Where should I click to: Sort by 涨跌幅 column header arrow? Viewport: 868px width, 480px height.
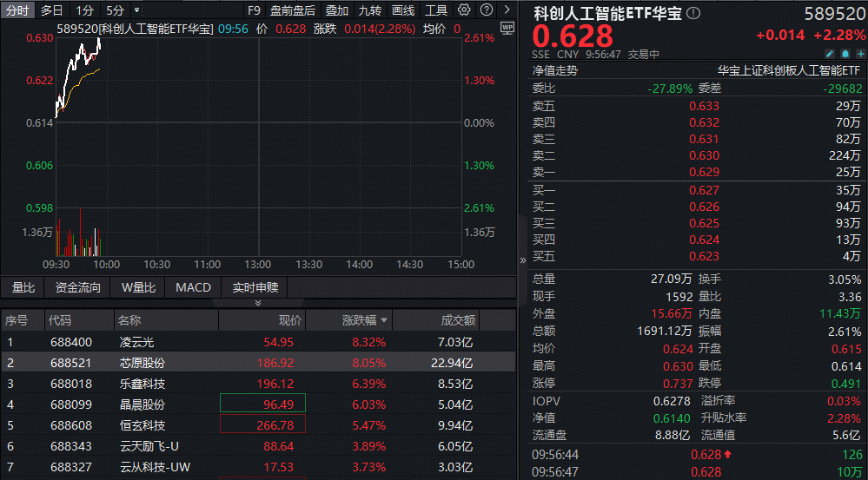(x=384, y=320)
